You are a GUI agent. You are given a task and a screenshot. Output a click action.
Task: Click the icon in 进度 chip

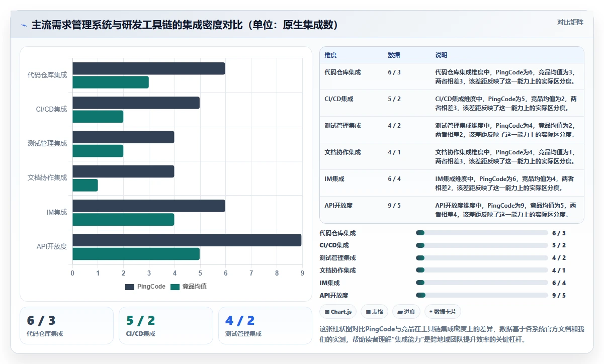(x=400, y=312)
